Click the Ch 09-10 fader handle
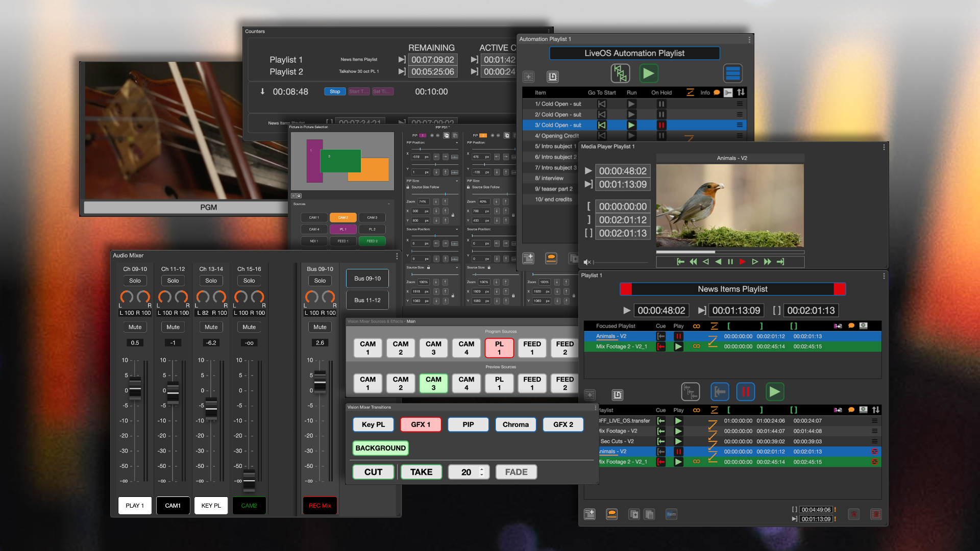The height and width of the screenshot is (551, 980). (135, 389)
